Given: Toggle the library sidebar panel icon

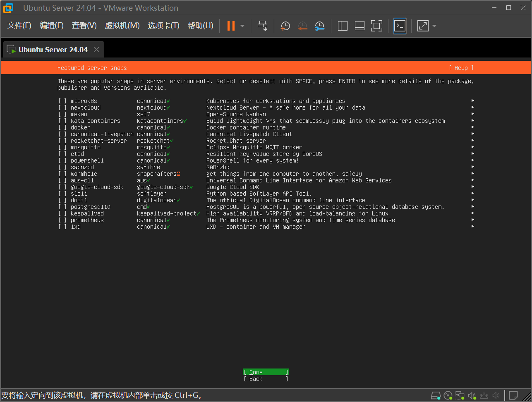Looking at the screenshot, I should (x=343, y=26).
